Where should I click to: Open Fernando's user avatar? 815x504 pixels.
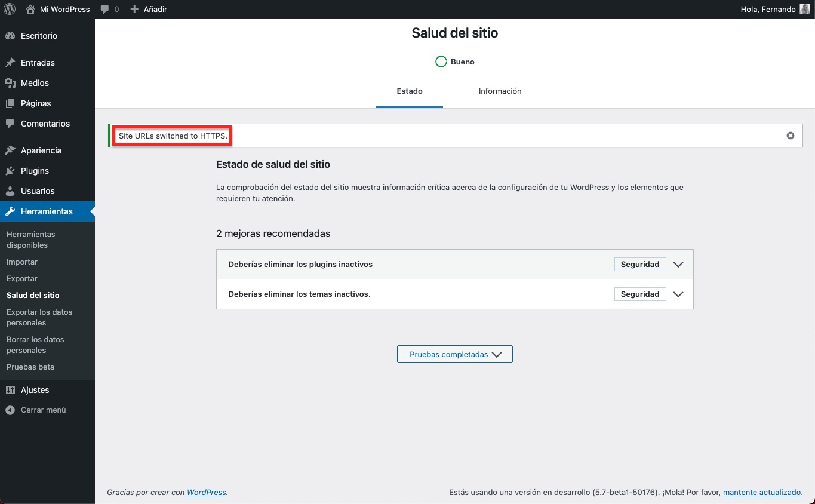point(805,9)
